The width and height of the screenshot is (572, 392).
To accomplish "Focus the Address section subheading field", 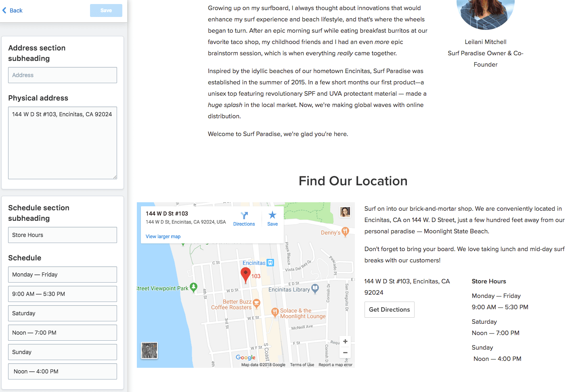I will pyautogui.click(x=63, y=75).
